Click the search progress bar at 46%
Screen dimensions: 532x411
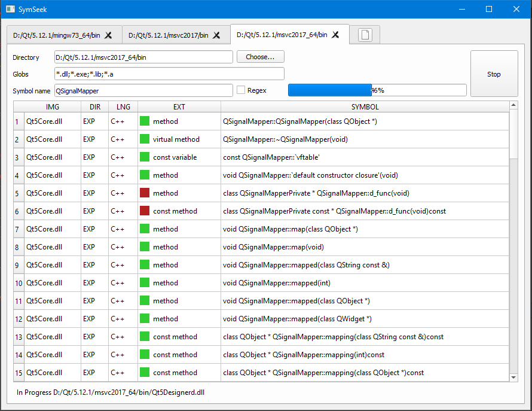(377, 90)
